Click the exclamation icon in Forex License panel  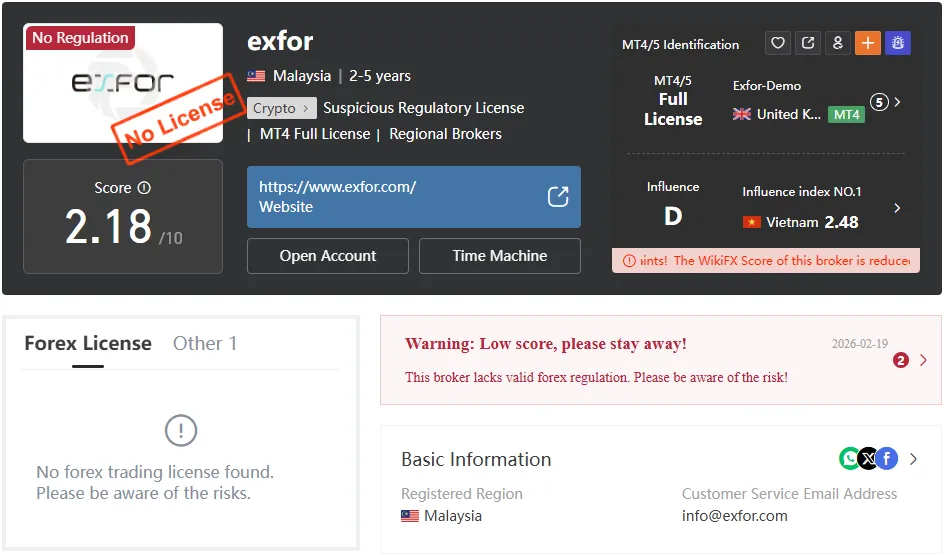point(181,430)
